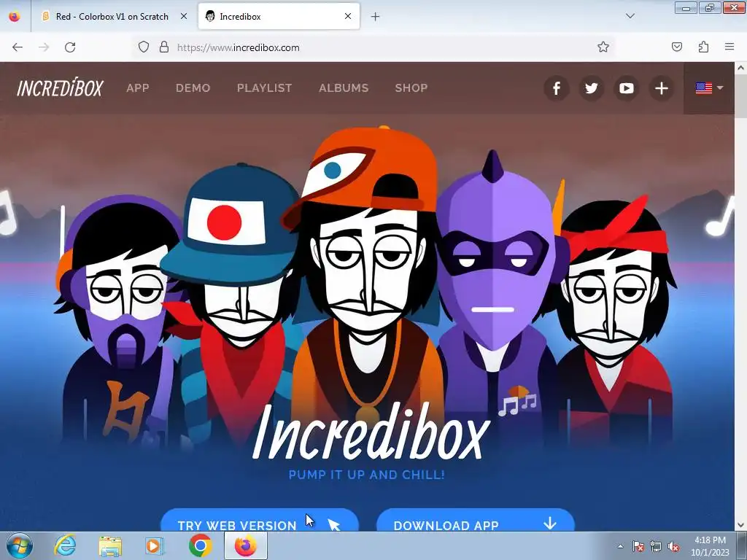Click the Firefox taskbar button
This screenshot has height=560, width=747.
coord(245,545)
